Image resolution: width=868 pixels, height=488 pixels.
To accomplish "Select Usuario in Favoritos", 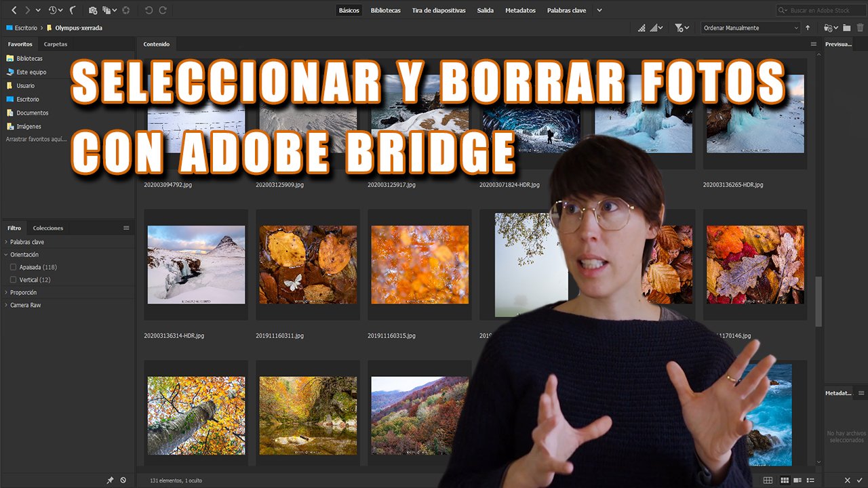I will tap(20, 85).
